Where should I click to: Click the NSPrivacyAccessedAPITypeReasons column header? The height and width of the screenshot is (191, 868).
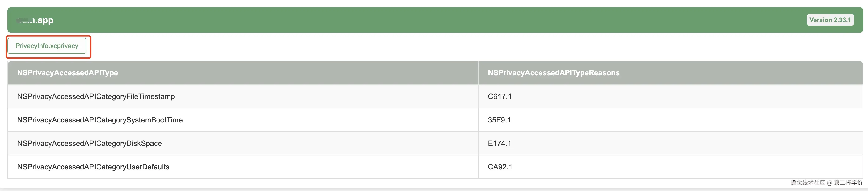pyautogui.click(x=553, y=73)
